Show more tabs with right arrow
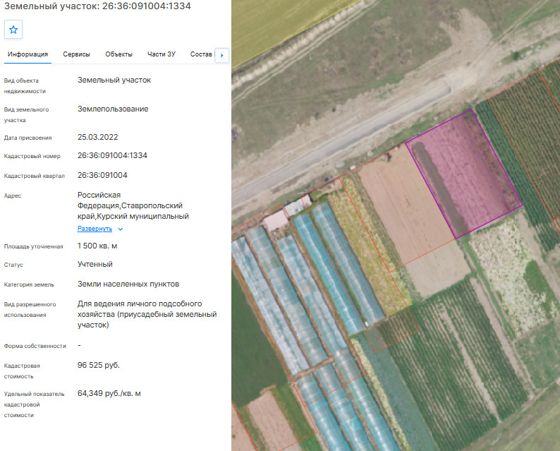This screenshot has width=560, height=451. click(222, 55)
